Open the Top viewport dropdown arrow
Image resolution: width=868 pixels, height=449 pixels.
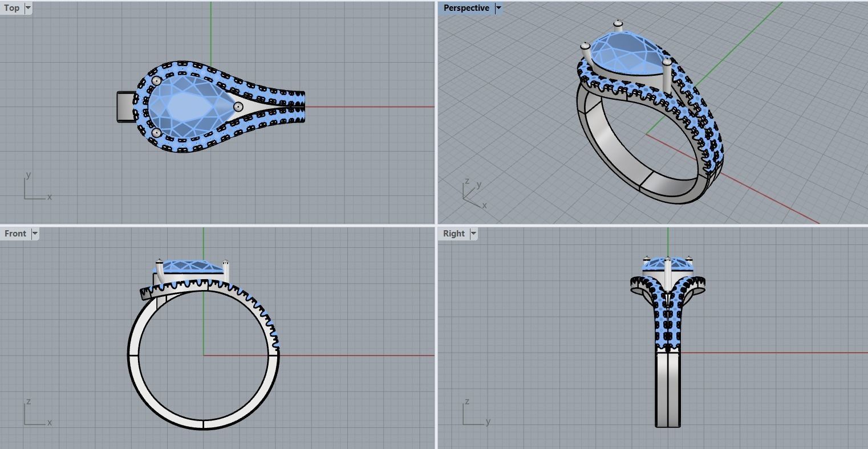click(x=28, y=8)
